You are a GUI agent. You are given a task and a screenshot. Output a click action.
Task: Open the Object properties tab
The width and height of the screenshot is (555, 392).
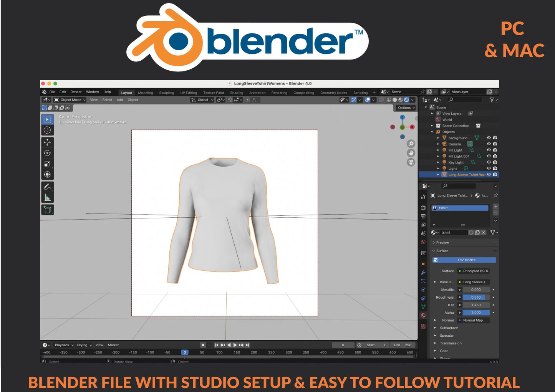(x=423, y=264)
